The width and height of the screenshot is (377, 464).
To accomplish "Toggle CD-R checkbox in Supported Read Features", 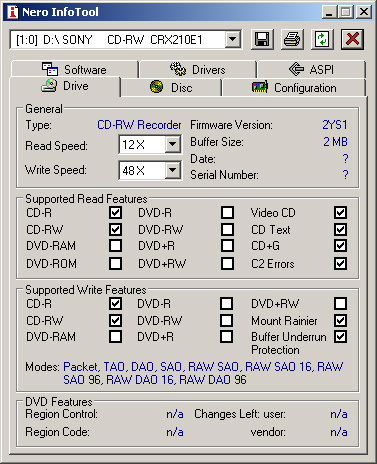I will (x=115, y=212).
